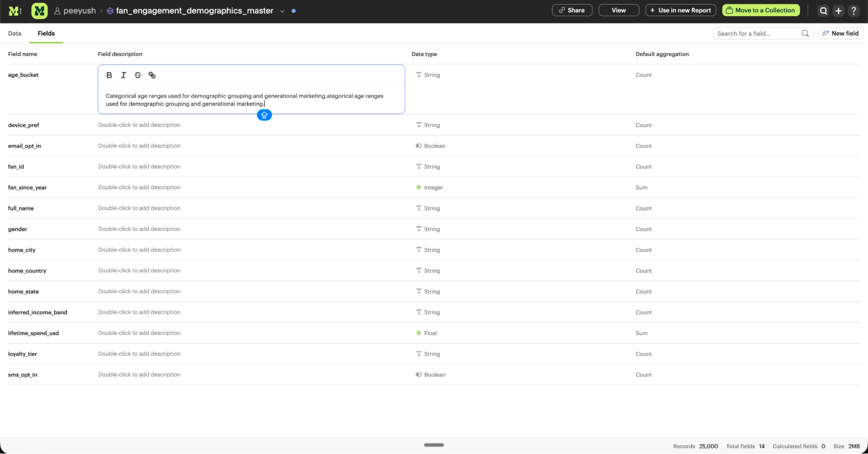Apply italic formatting to the description text
The width and height of the screenshot is (868, 454).
[x=123, y=75]
